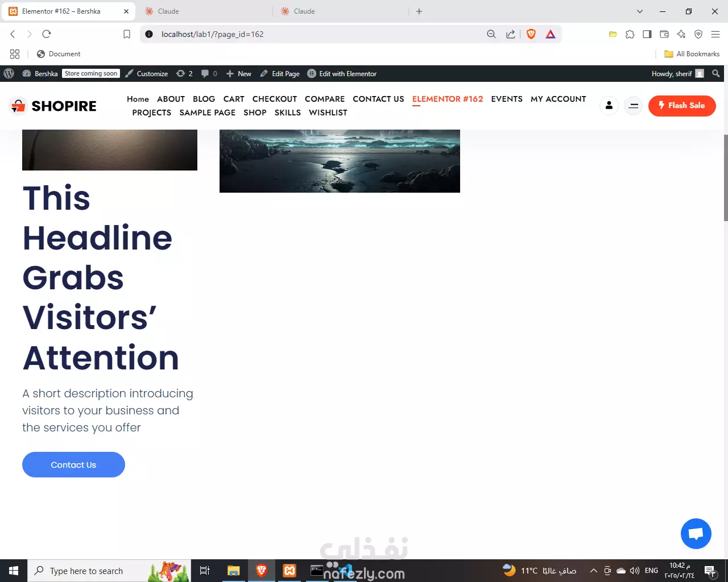Click the share page icon
Image resolution: width=728 pixels, height=582 pixels.
[511, 34]
